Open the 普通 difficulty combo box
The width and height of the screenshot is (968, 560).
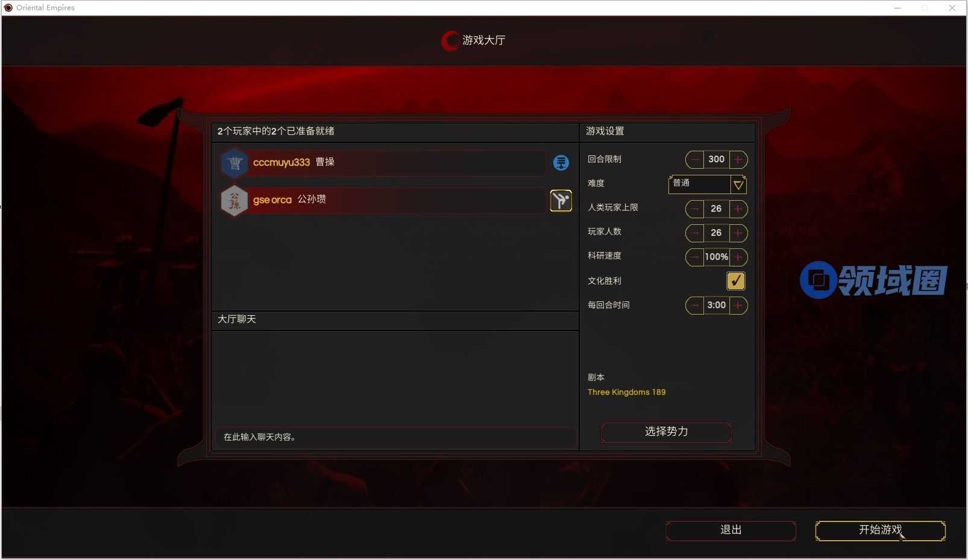coord(708,184)
